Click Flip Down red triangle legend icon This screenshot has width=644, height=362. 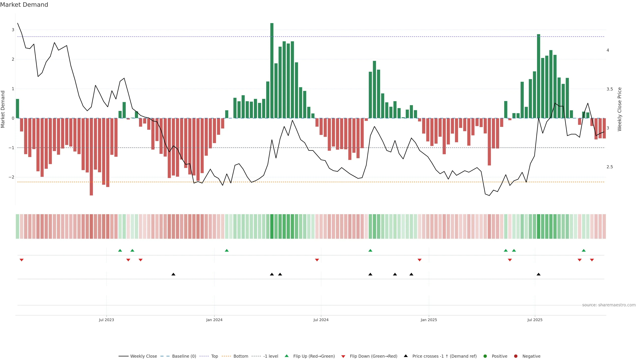pos(343,356)
